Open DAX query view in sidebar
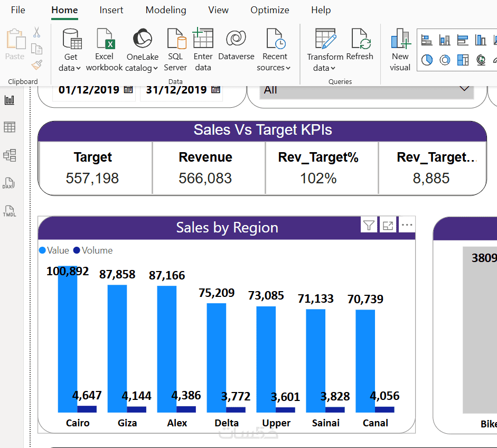Viewport: 497px width, 448px height. click(9, 183)
